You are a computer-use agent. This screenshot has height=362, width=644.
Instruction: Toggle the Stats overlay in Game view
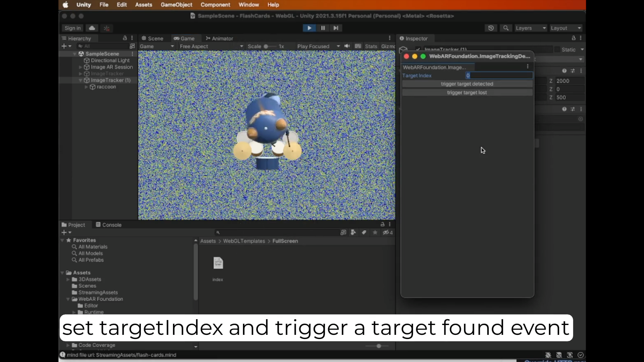pyautogui.click(x=371, y=46)
